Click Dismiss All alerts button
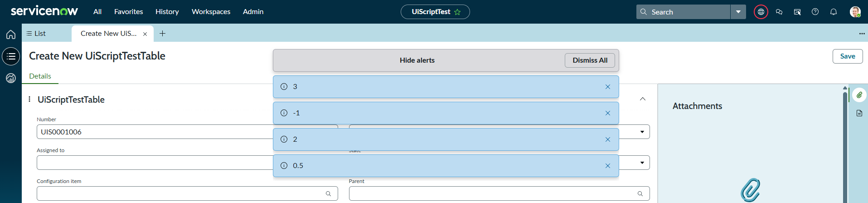This screenshot has width=868, height=203. tap(590, 60)
